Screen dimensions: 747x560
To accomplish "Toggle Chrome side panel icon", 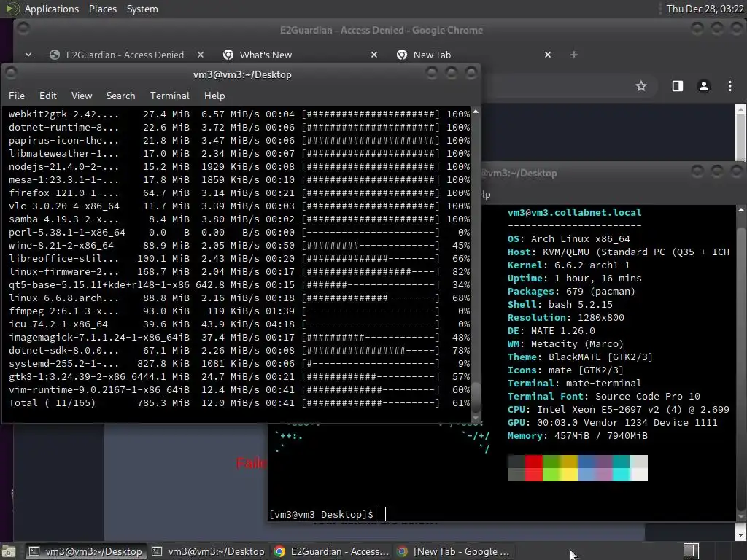I will click(x=678, y=86).
